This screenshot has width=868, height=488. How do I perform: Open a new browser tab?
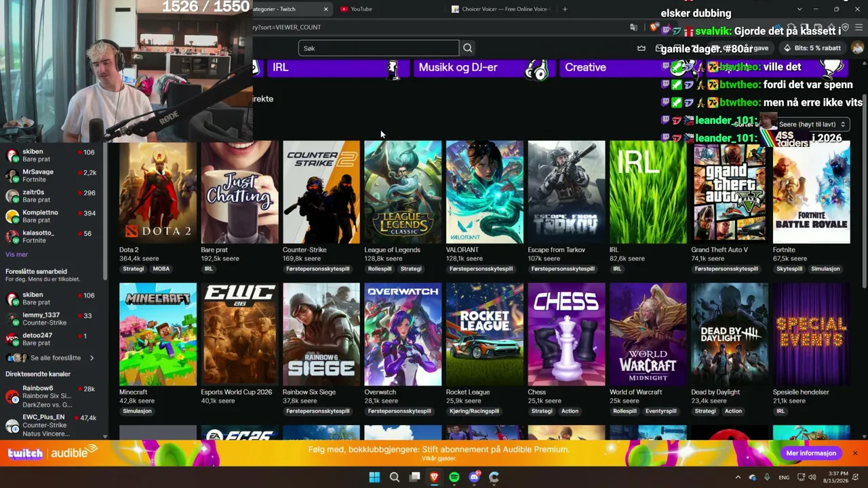coord(565,9)
